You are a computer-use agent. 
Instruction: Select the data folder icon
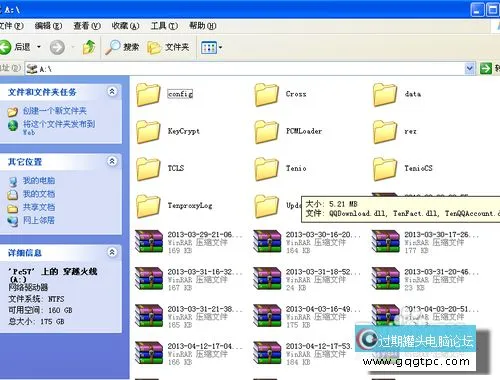pos(385,95)
